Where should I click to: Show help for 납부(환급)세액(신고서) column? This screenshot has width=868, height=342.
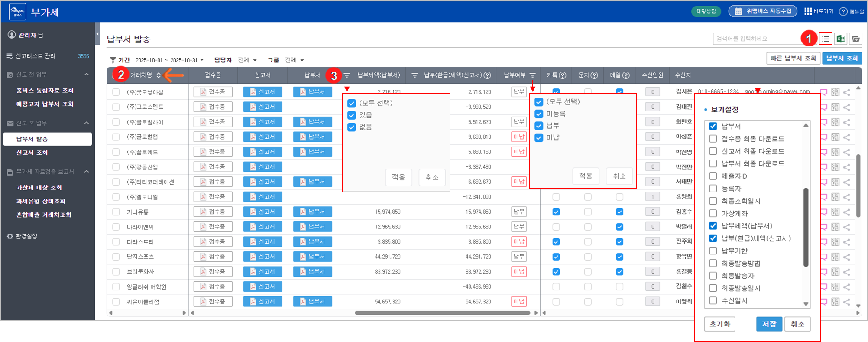[487, 75]
